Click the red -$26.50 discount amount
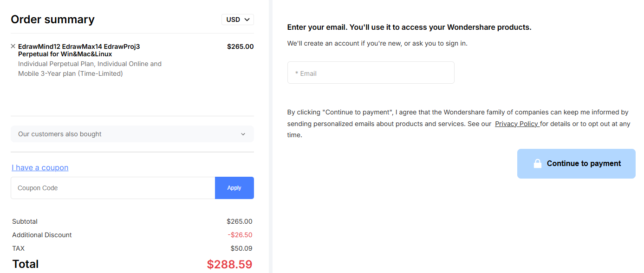The width and height of the screenshot is (644, 273). coord(240,235)
